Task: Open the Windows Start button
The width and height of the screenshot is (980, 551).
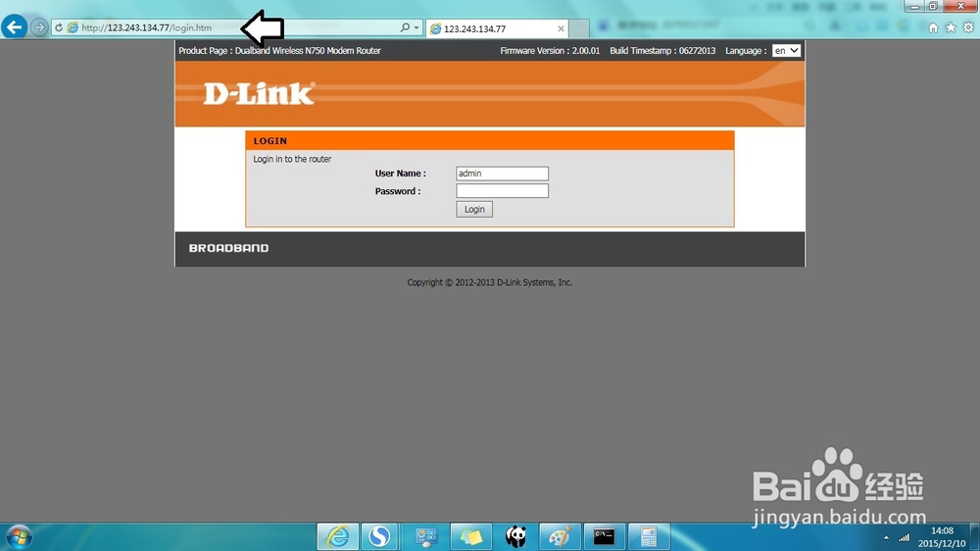Action: 19,537
